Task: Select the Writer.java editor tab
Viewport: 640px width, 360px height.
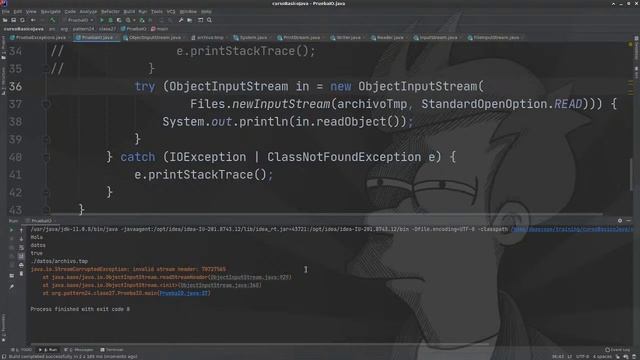Action: (x=348, y=38)
